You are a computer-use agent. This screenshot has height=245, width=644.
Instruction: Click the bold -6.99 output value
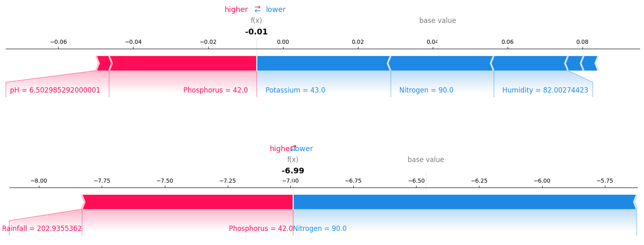click(293, 171)
